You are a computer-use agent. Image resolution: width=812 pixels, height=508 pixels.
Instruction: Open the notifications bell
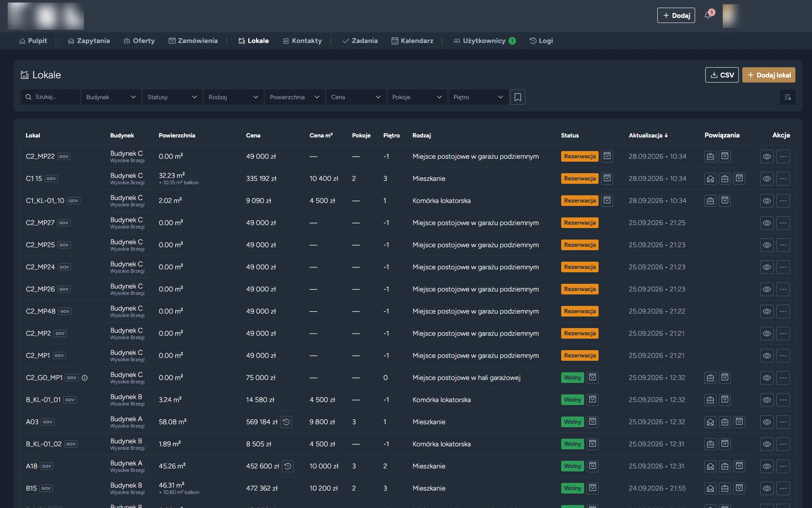point(708,15)
